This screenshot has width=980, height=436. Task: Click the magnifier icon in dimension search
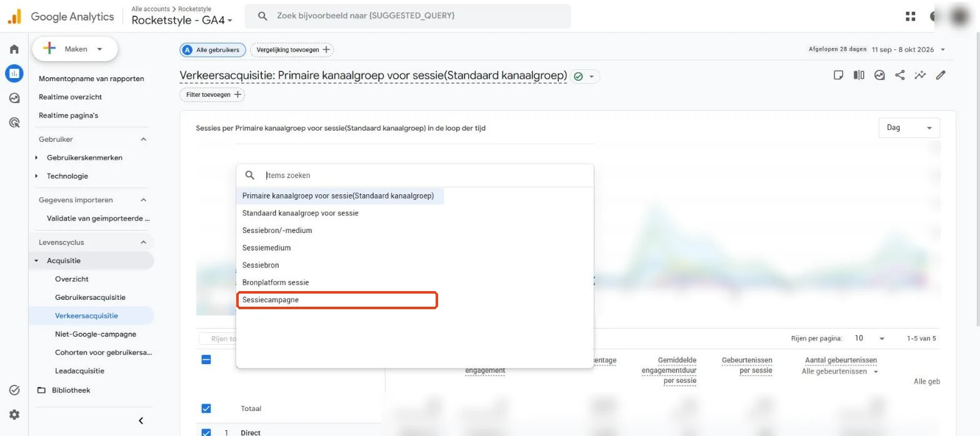coord(249,176)
